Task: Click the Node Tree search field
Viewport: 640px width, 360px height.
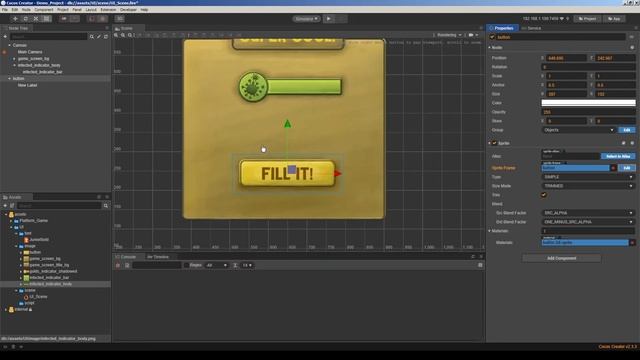Action: (48, 37)
